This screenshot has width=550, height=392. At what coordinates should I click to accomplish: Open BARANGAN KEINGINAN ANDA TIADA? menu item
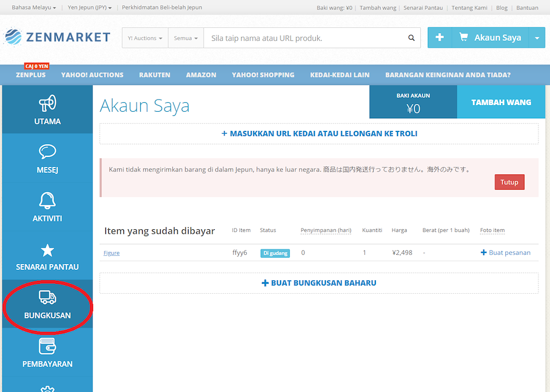click(x=448, y=74)
